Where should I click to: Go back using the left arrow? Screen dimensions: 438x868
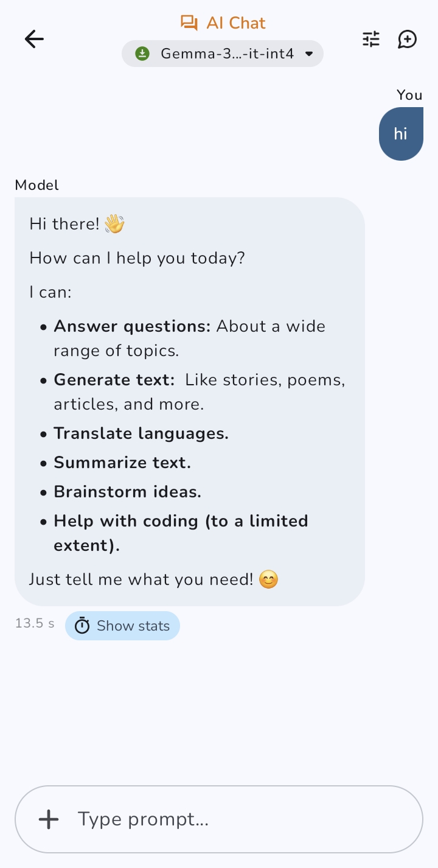(x=34, y=40)
